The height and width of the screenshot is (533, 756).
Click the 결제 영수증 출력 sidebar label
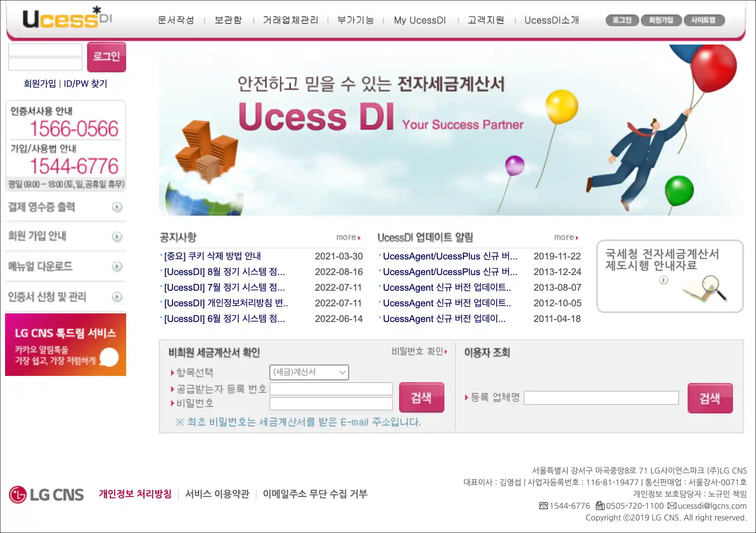[x=41, y=207]
